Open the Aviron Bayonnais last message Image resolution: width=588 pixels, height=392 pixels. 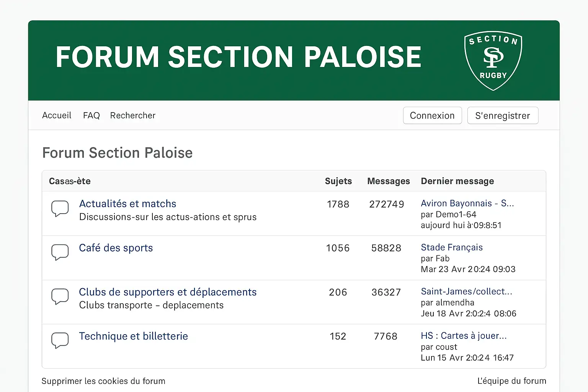pos(467,203)
